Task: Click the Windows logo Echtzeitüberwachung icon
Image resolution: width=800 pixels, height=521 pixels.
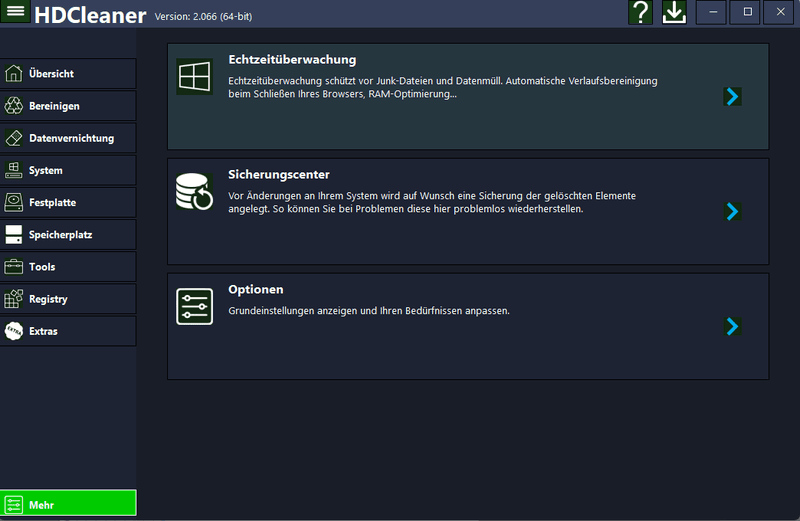Action: pyautogui.click(x=194, y=76)
